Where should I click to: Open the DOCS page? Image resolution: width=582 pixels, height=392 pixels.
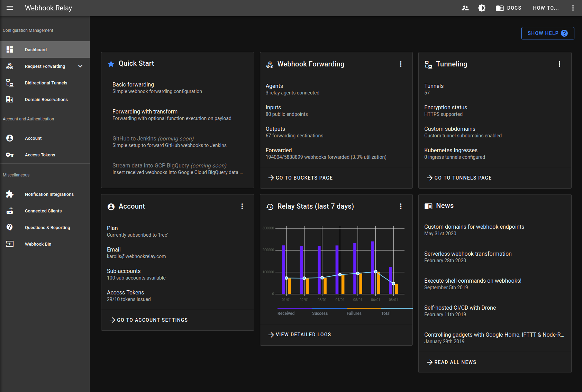click(508, 8)
